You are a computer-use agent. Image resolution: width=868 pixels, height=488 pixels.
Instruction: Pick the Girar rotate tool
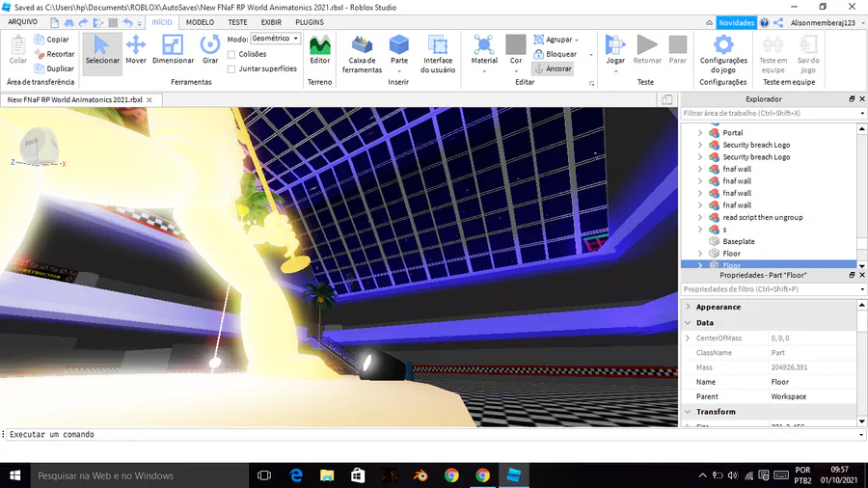pyautogui.click(x=210, y=50)
